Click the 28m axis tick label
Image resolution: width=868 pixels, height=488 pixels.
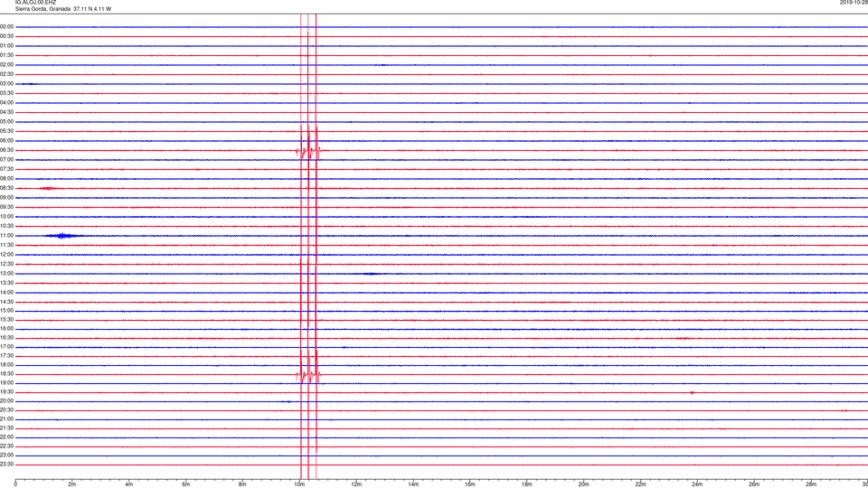(811, 484)
